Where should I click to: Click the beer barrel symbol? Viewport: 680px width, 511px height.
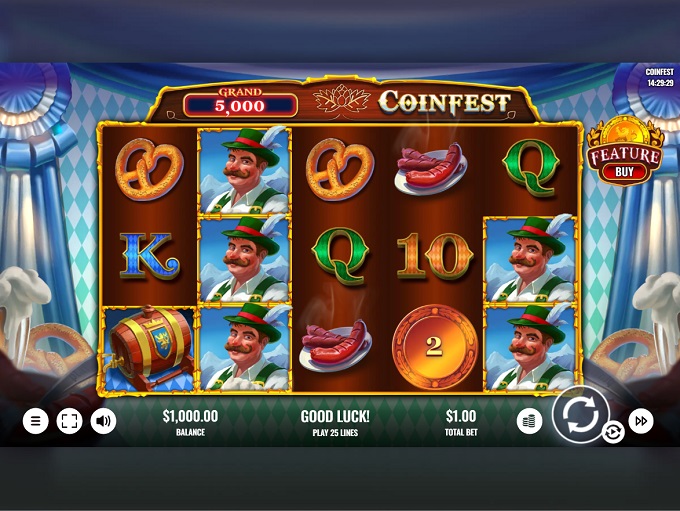tap(150, 348)
